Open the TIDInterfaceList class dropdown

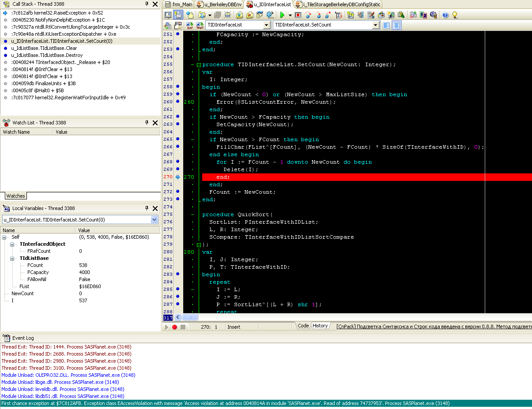266,25
